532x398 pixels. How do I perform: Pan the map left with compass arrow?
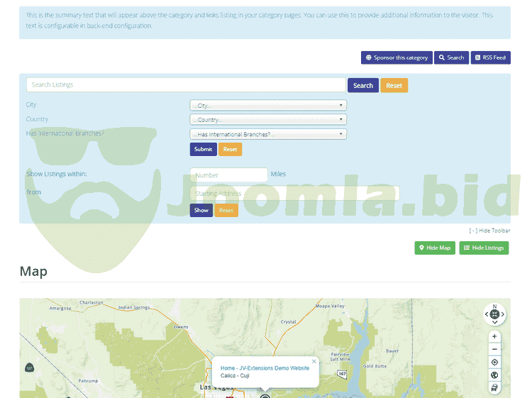(x=486, y=314)
